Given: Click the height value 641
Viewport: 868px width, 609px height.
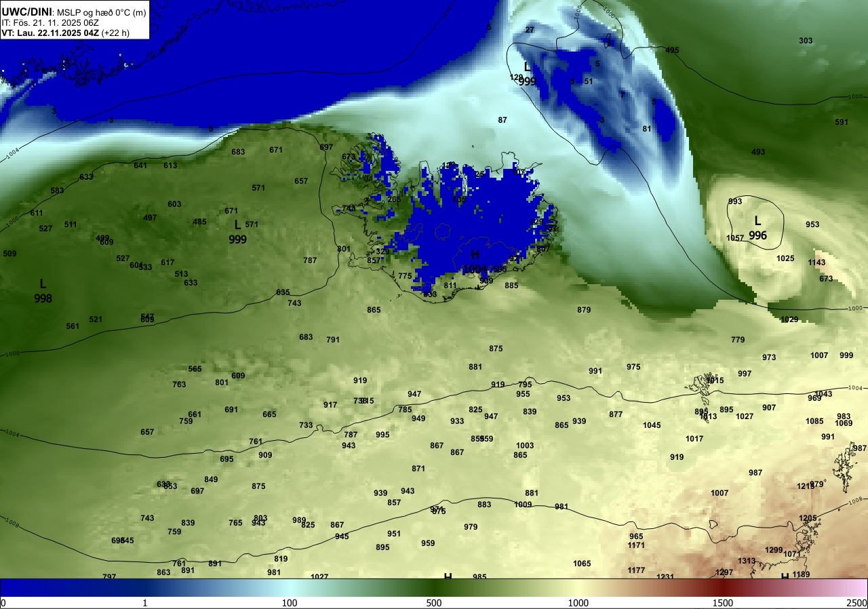Looking at the screenshot, I should [140, 165].
